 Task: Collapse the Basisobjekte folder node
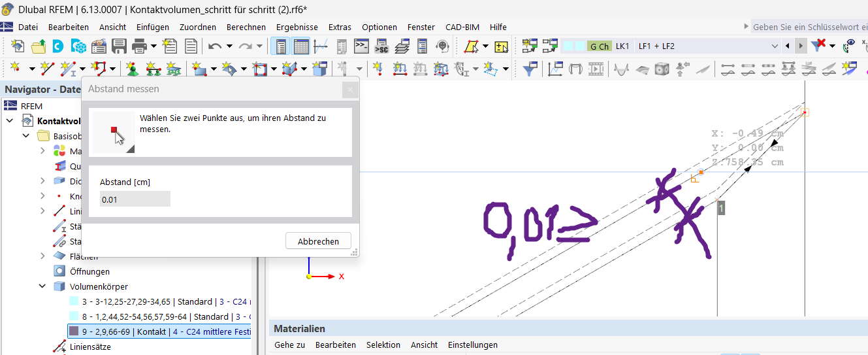(26, 136)
